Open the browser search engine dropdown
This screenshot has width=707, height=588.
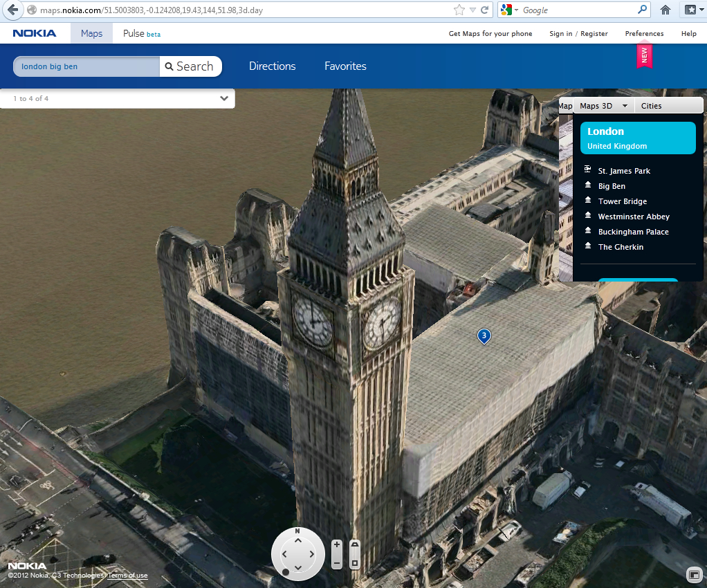pyautogui.click(x=508, y=10)
